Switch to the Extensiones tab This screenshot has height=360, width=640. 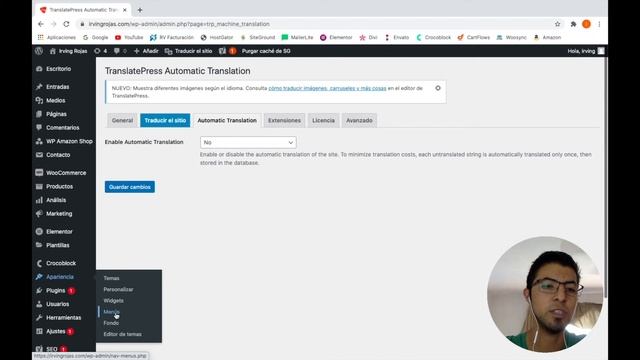point(284,120)
